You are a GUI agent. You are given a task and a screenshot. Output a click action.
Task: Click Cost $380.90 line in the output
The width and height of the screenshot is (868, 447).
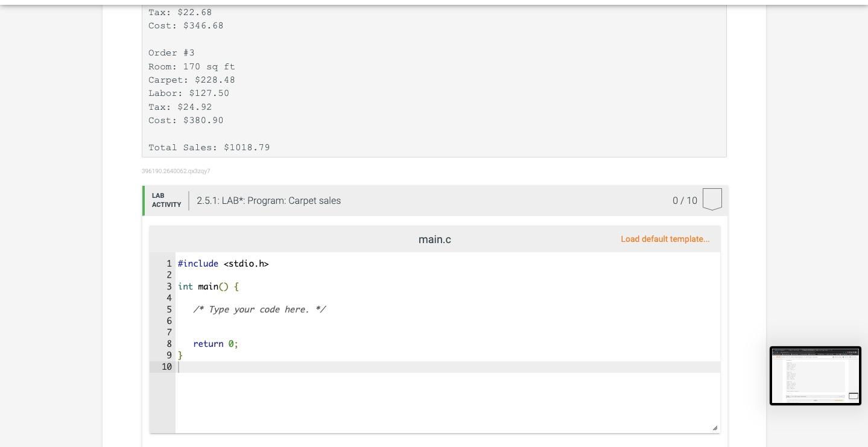[186, 120]
